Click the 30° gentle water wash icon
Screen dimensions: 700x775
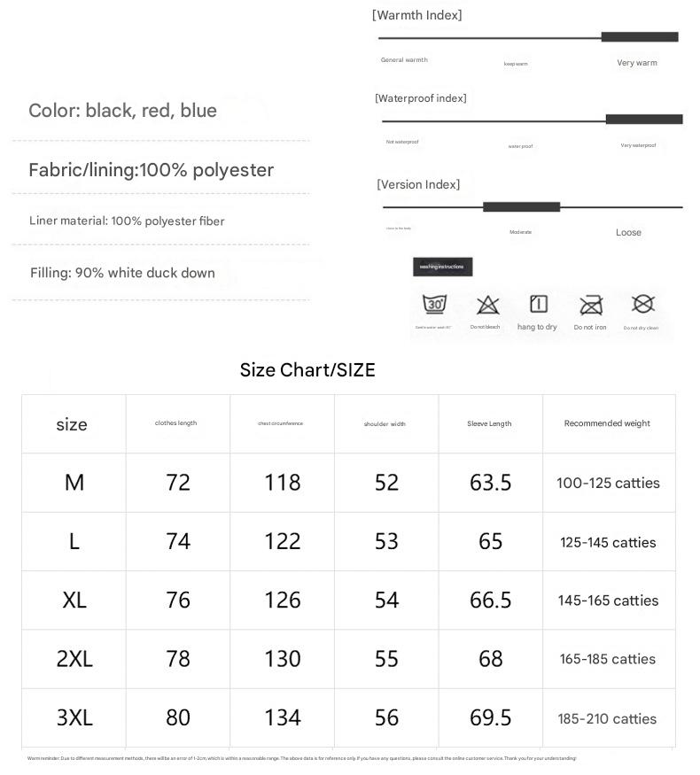click(434, 305)
